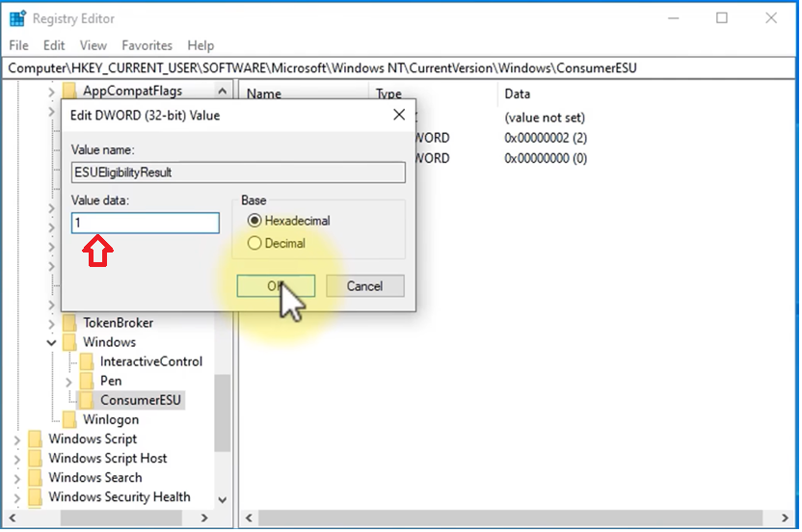802x532 pixels.
Task: Click the Windows Script folder icon
Action: pyautogui.click(x=36, y=439)
